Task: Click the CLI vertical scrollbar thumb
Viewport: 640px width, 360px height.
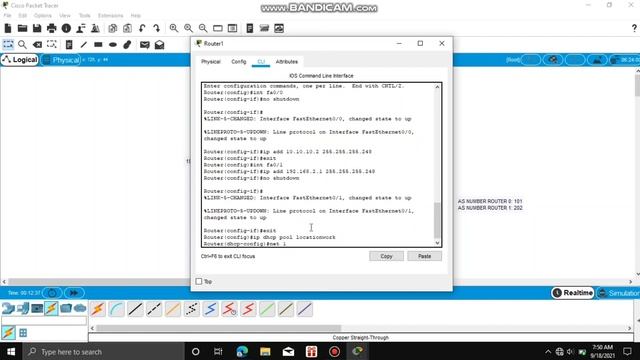Action: pos(437,220)
